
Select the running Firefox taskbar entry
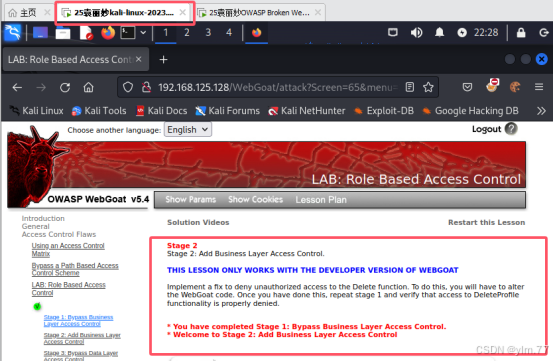click(256, 33)
